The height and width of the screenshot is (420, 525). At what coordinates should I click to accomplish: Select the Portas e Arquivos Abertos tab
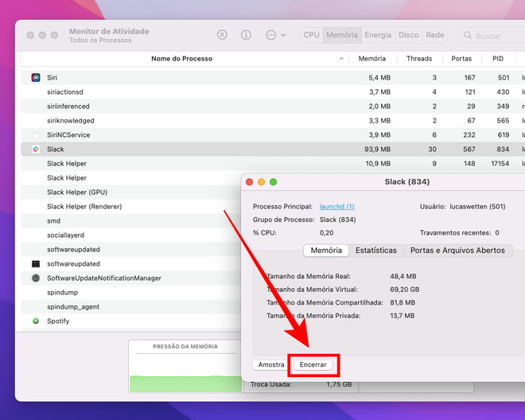point(457,251)
